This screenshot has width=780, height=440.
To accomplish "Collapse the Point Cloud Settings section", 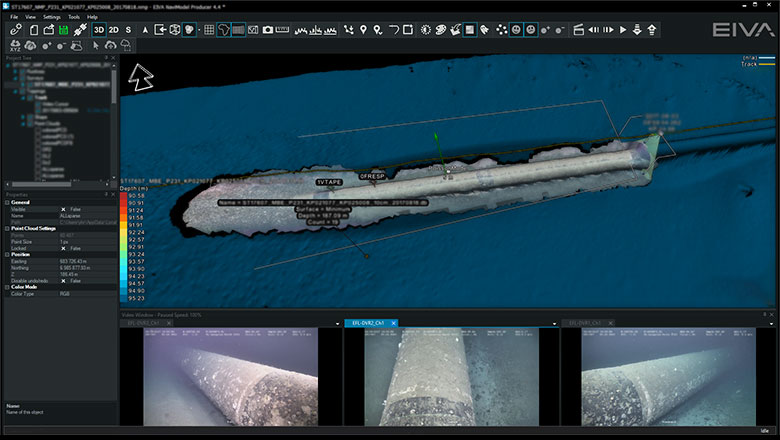I will tap(5, 226).
